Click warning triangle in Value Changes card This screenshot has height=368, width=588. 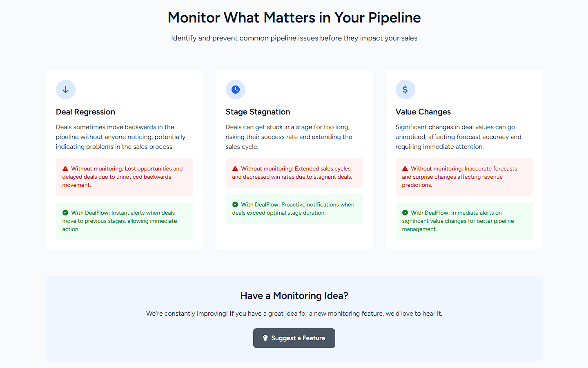(405, 168)
